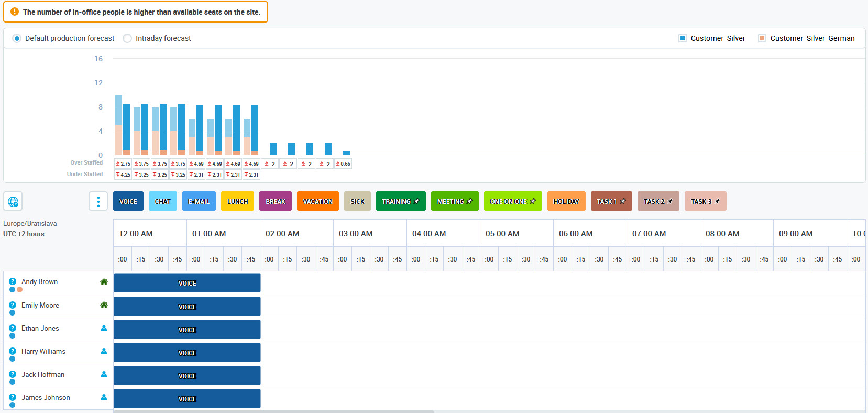Viewport: 868px width, 413px height.
Task: Select Andy Brown's VOICE shift block
Action: (187, 283)
